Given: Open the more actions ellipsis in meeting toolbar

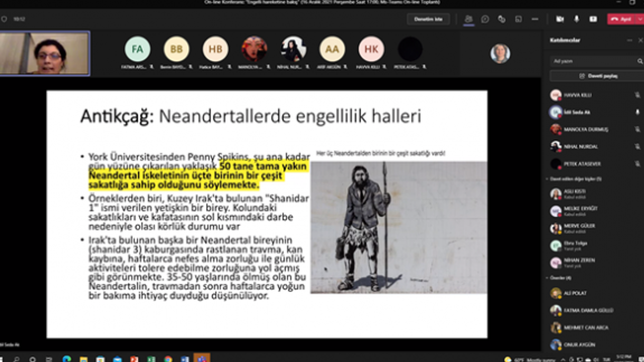Looking at the screenshot, I should coord(535,19).
